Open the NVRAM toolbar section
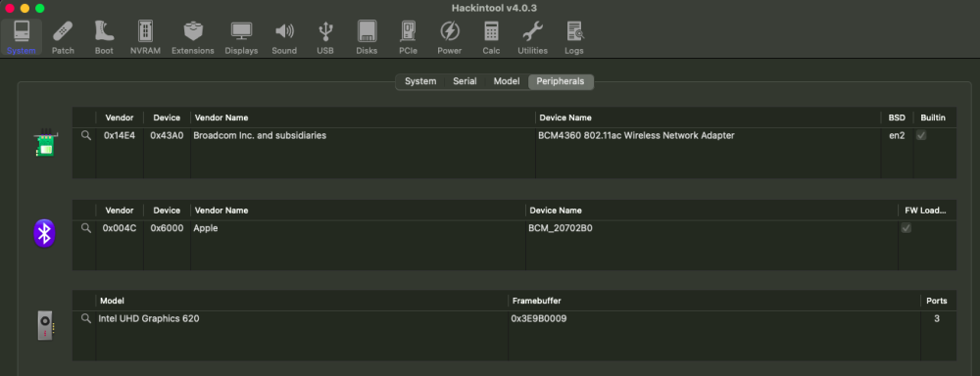The image size is (980, 376). tap(145, 37)
